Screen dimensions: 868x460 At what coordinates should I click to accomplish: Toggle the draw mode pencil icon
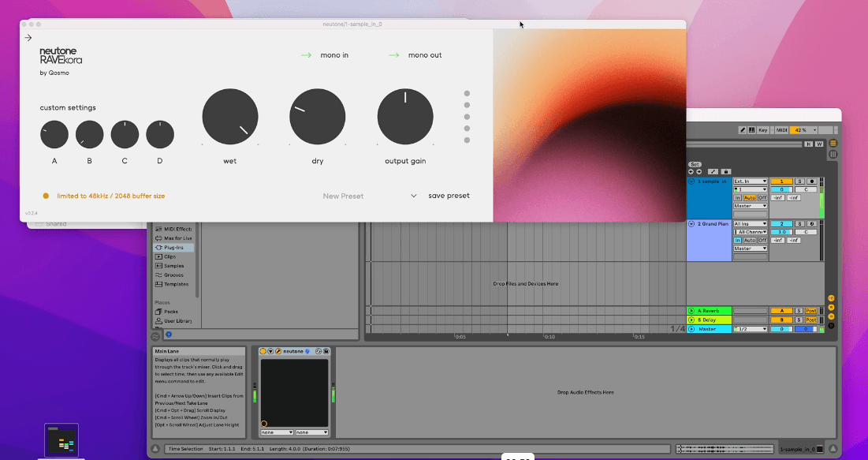(x=743, y=130)
